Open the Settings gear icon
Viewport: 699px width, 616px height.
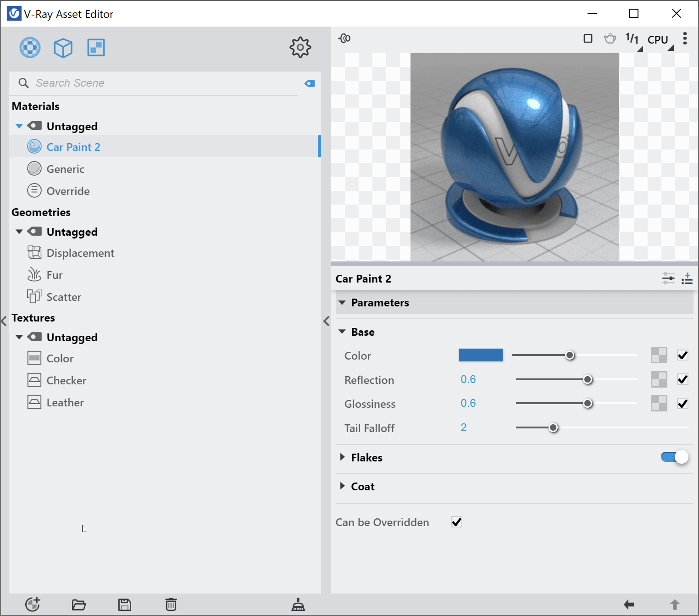300,47
